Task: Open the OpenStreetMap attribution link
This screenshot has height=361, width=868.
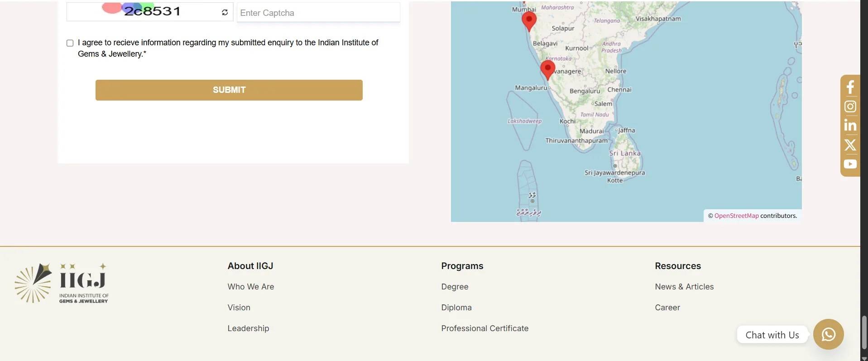Action: coord(736,216)
